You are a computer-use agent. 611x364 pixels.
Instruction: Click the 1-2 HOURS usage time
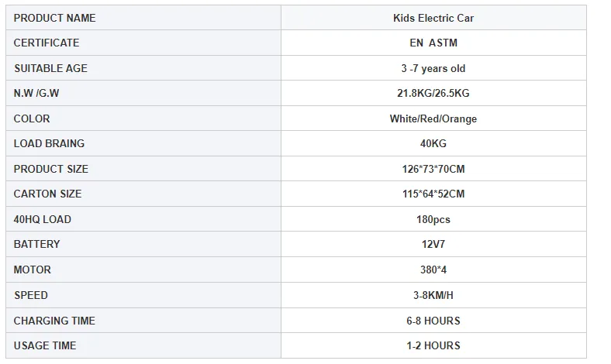point(433,345)
